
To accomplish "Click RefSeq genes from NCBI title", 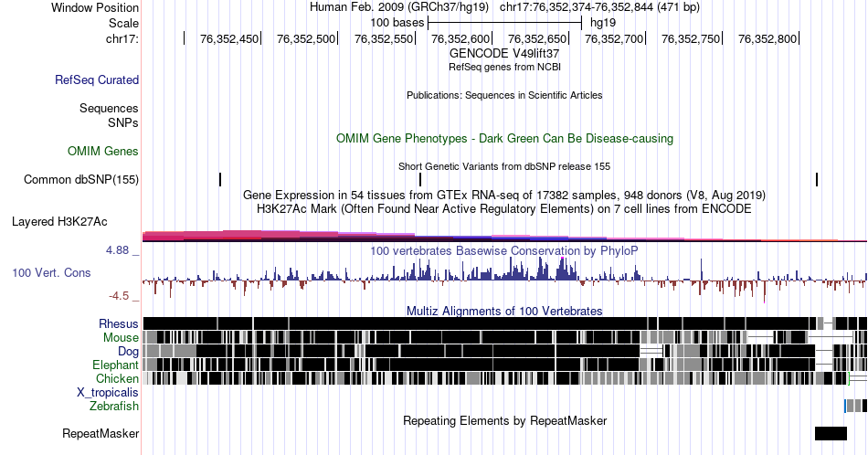I will pos(504,67).
